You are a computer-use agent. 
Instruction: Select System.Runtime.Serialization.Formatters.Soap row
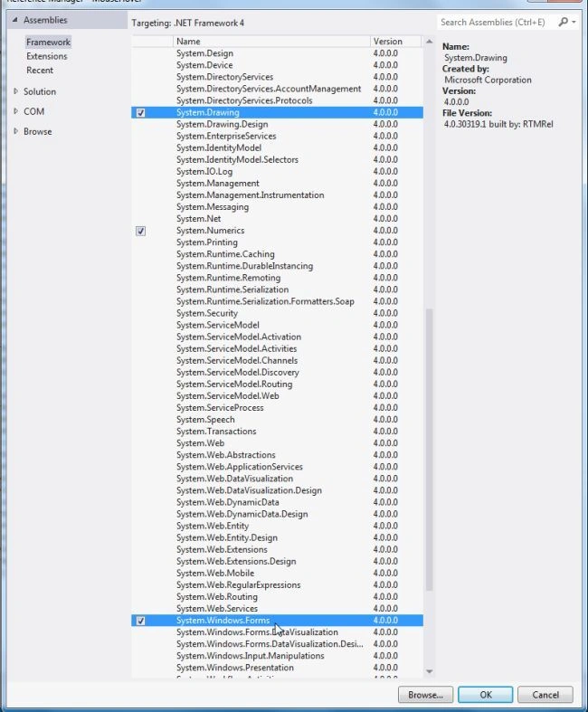pyautogui.click(x=277, y=301)
